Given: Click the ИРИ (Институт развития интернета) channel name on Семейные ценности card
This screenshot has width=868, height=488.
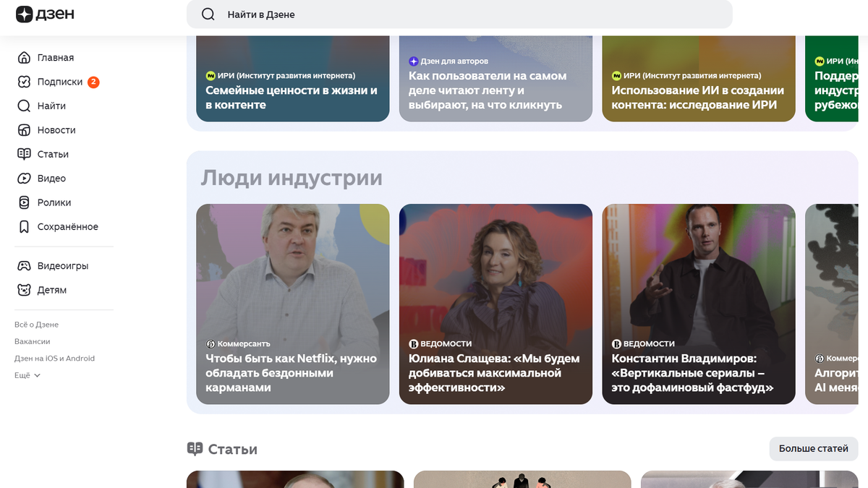Looking at the screenshot, I should coord(286,75).
